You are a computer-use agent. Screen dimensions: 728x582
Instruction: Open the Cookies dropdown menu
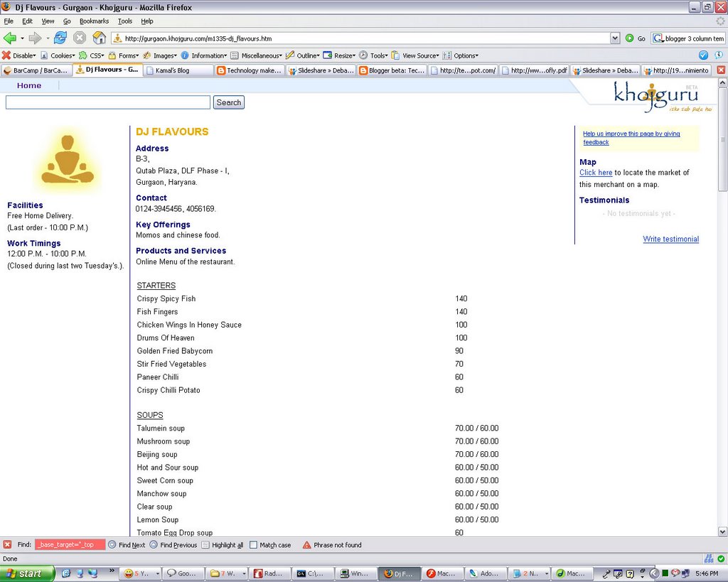(x=58, y=55)
